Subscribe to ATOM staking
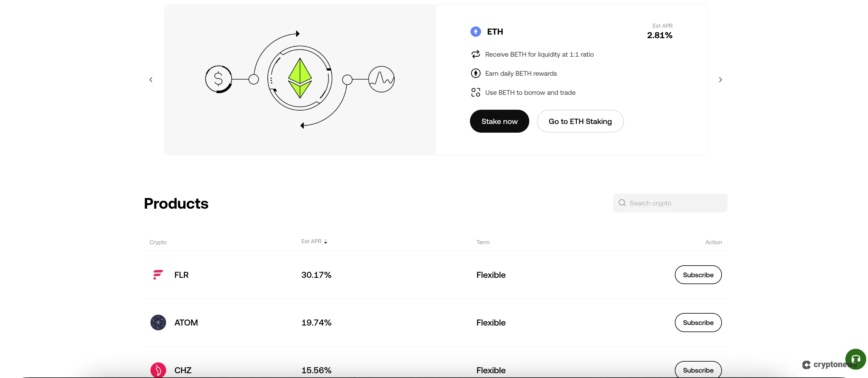868x378 pixels. (x=698, y=323)
